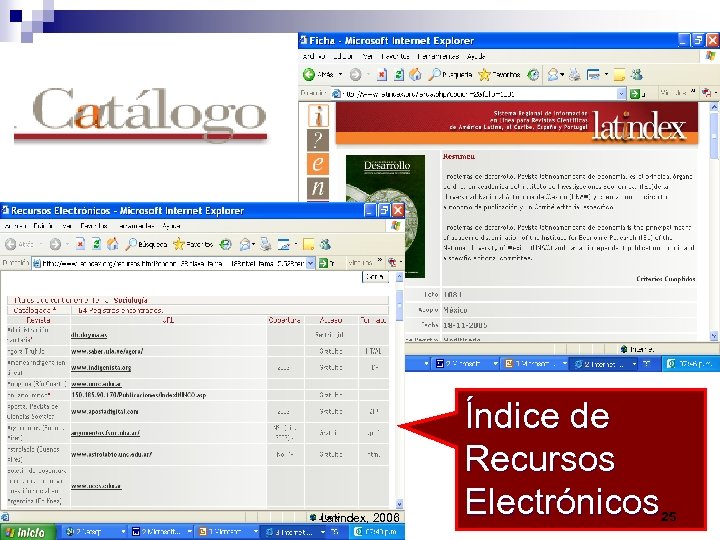Click Messenger icon in Ficha window toolbar

636,74
